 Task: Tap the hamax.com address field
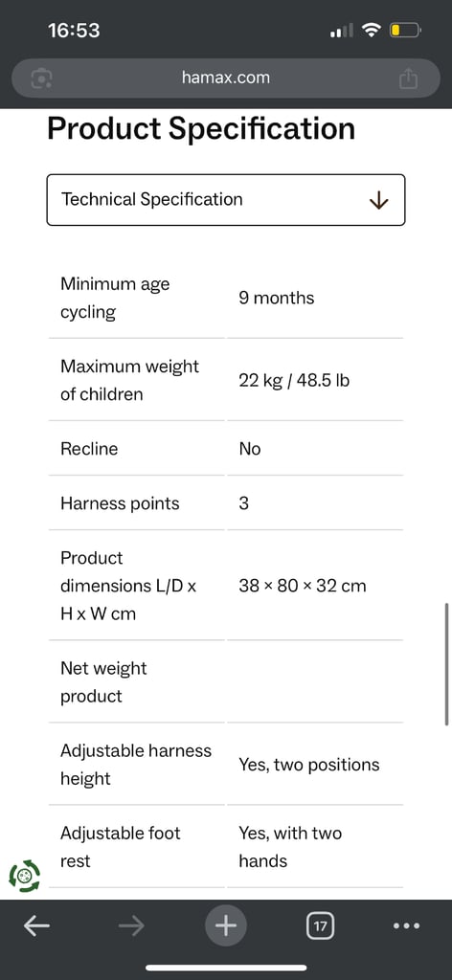coord(226,78)
